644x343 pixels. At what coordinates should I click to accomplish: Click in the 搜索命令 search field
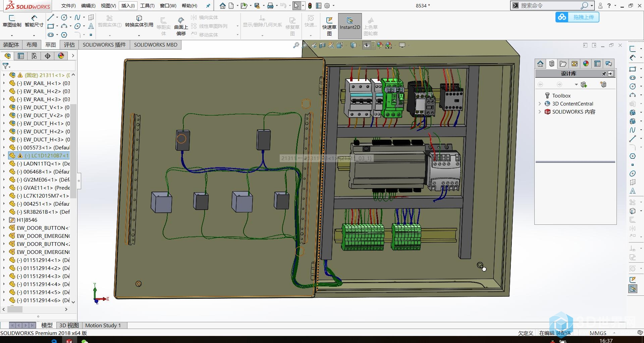point(550,5)
